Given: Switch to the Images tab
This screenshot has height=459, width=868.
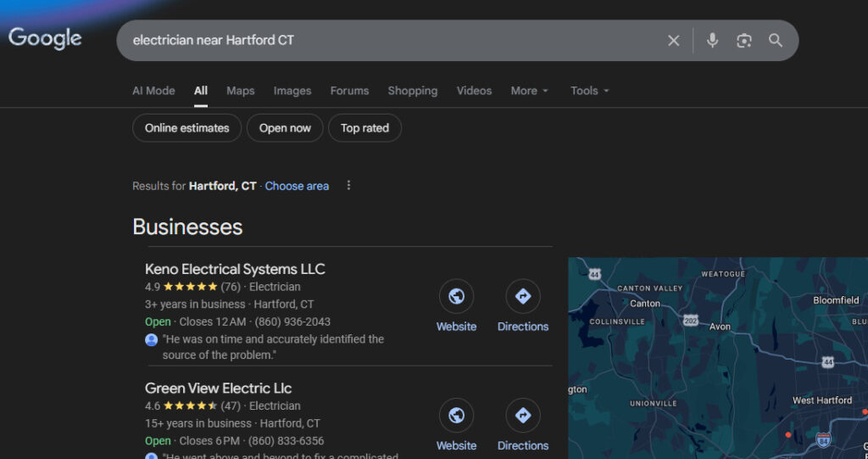Looking at the screenshot, I should click(292, 91).
